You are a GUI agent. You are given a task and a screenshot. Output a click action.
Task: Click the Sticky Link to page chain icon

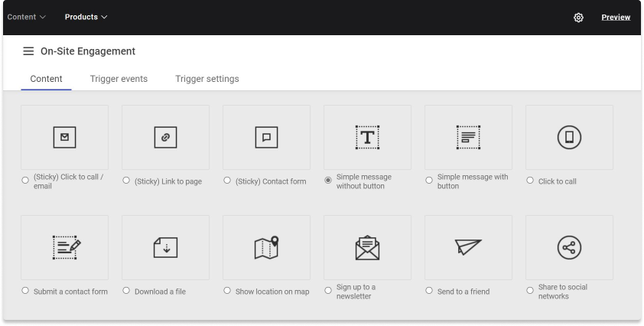click(165, 137)
